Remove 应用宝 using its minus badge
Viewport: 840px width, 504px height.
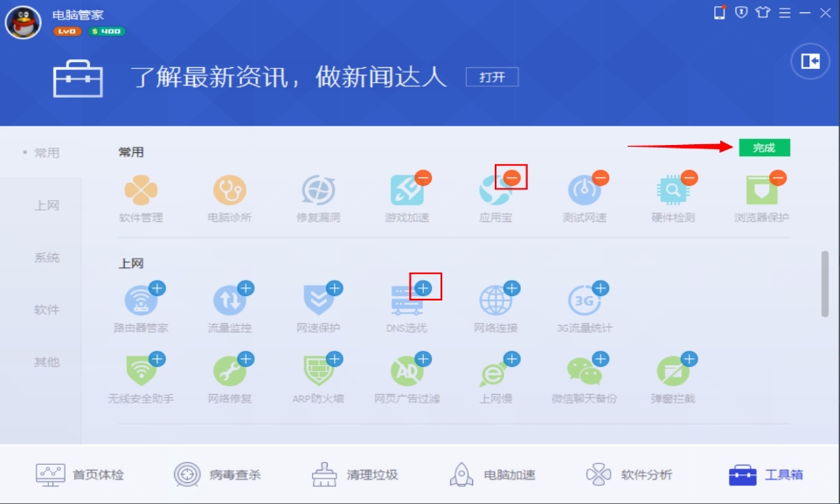[x=512, y=178]
